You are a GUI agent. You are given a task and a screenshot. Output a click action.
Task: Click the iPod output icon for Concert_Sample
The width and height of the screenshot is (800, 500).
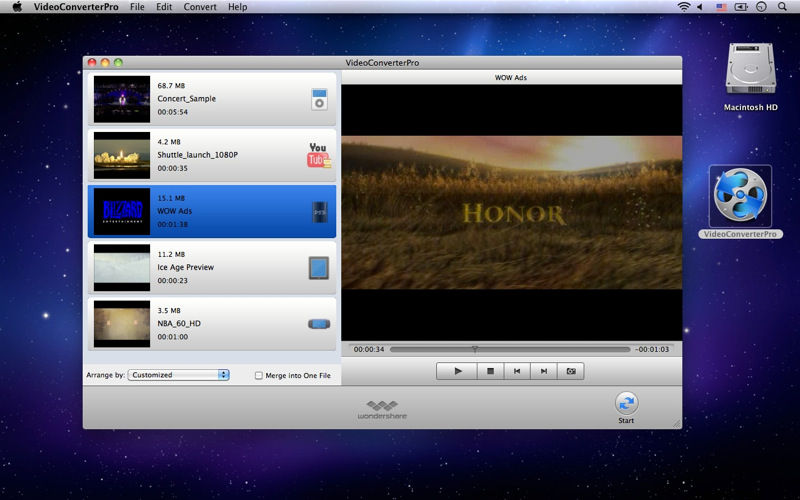click(319, 99)
